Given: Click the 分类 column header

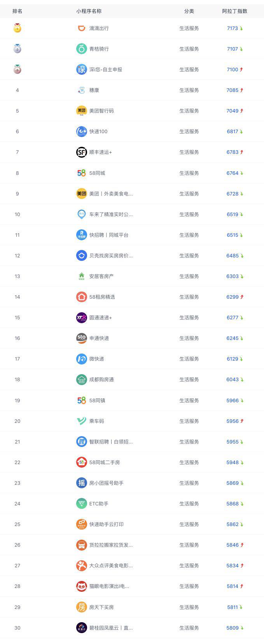Looking at the screenshot, I should click(189, 11).
